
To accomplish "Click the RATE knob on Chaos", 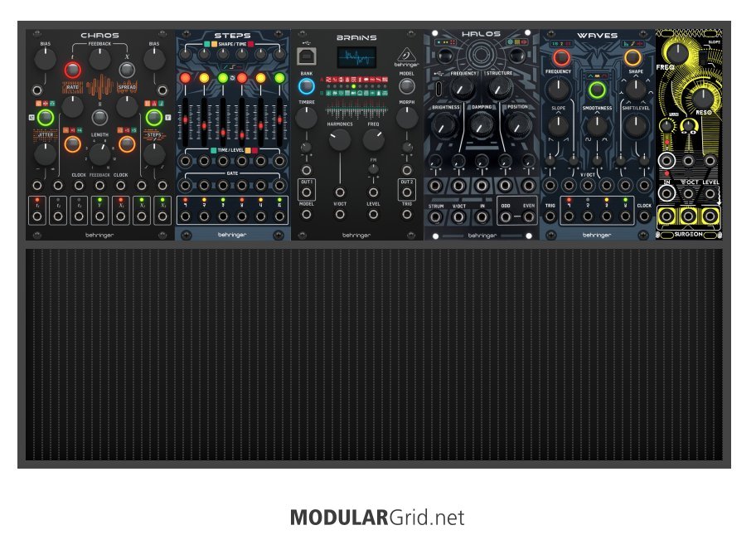I will pyautogui.click(x=73, y=107).
